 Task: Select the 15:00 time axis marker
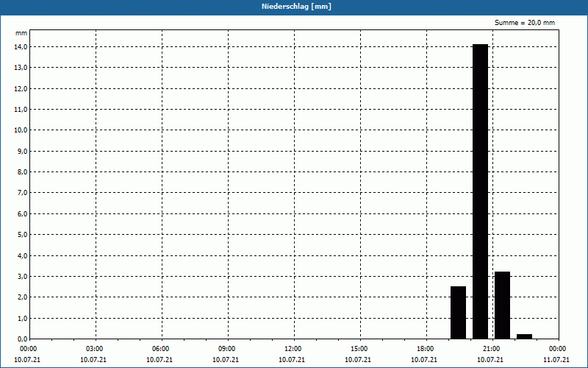tap(359, 349)
